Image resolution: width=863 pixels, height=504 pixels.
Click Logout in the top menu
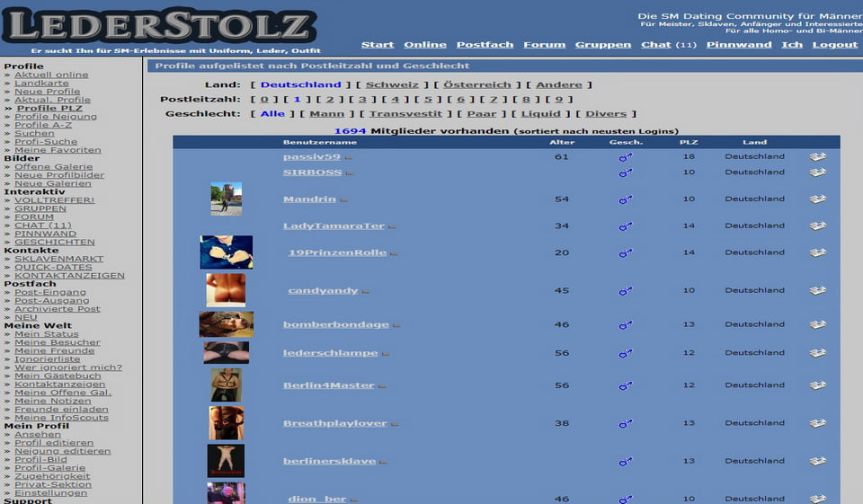click(x=834, y=45)
